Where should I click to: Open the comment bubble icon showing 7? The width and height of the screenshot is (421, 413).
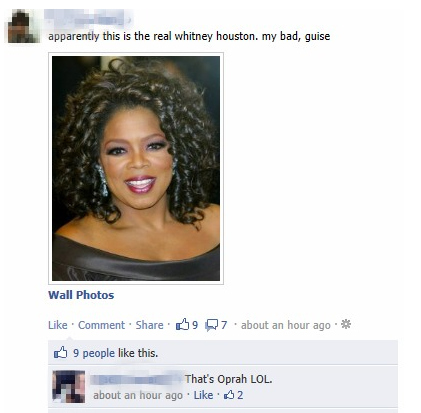pos(211,325)
